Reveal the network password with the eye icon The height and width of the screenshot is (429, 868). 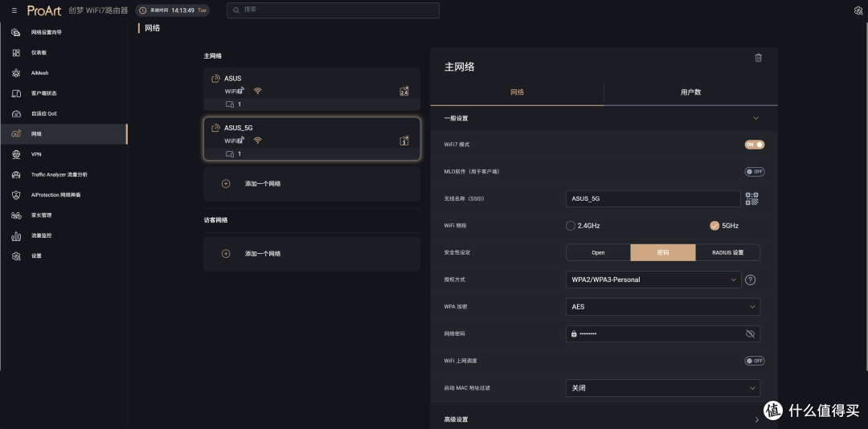[750, 333]
